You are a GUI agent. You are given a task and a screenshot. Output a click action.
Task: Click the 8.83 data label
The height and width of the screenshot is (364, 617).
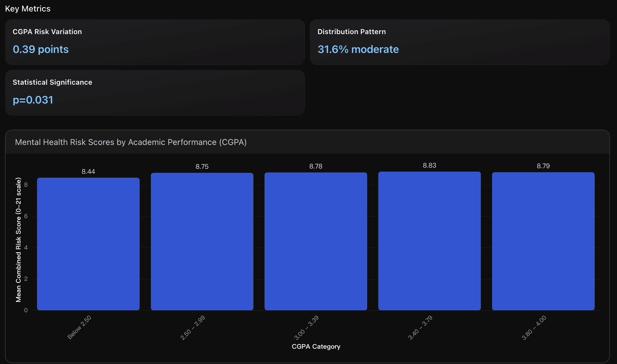coord(429,165)
